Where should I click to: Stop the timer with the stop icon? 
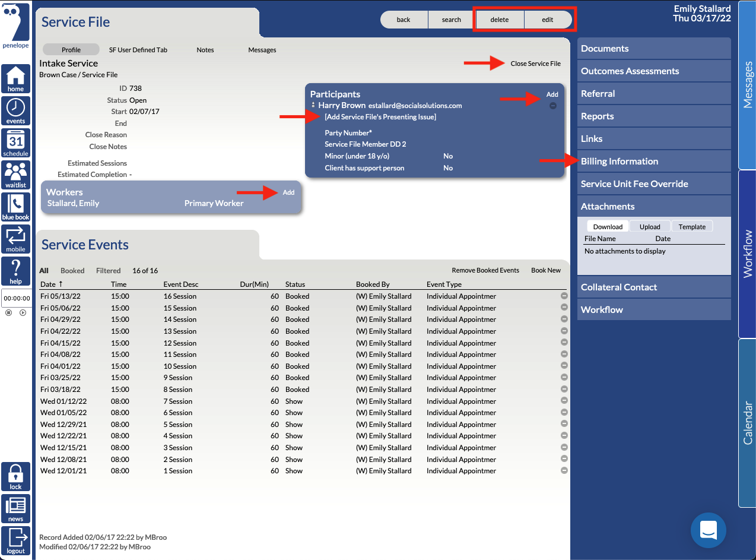click(x=8, y=312)
